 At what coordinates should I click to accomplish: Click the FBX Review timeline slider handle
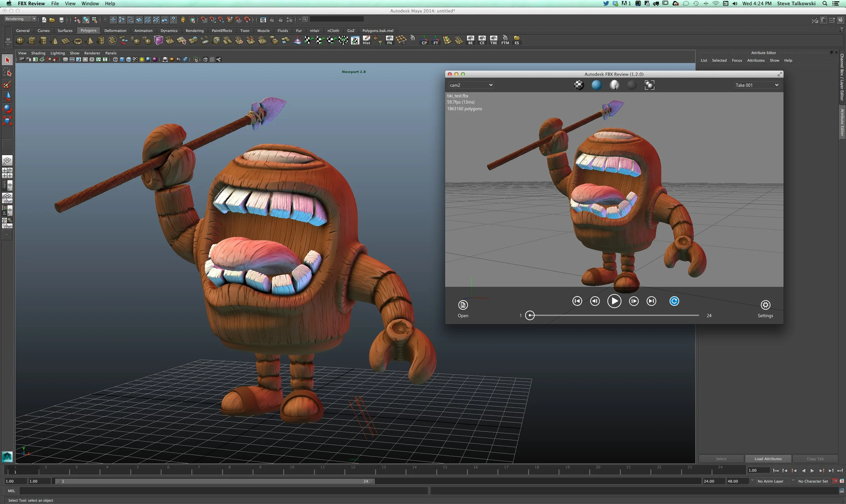click(x=530, y=315)
